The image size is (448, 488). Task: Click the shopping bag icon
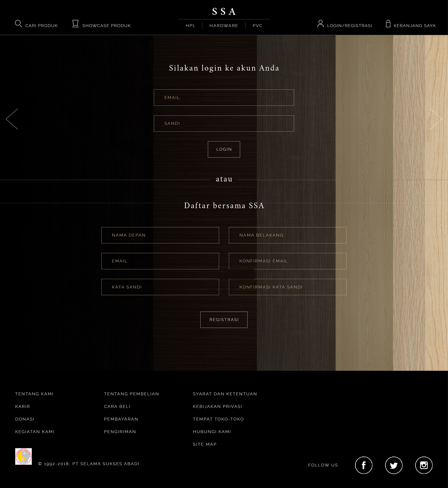tap(388, 24)
